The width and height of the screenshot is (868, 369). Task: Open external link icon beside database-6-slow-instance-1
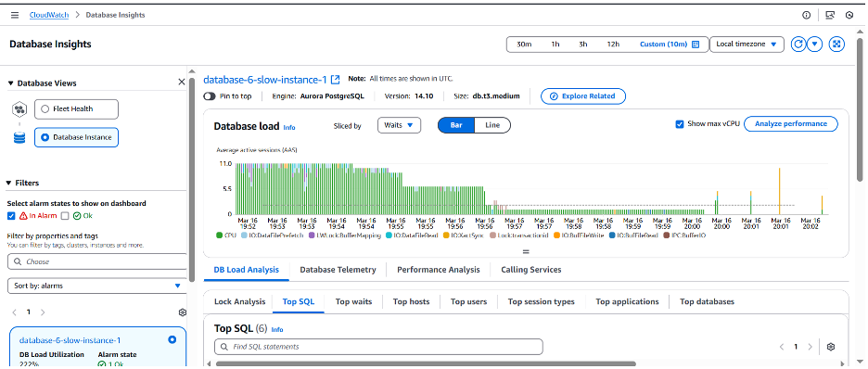click(336, 80)
